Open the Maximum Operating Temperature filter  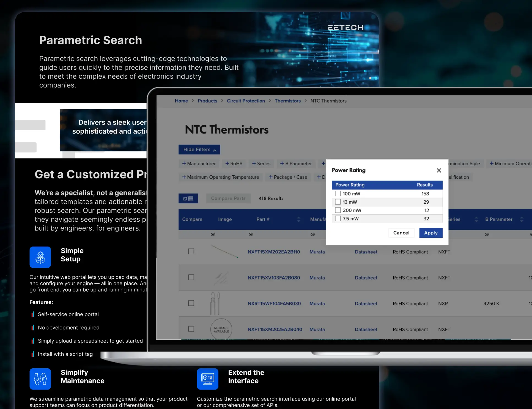coord(220,177)
